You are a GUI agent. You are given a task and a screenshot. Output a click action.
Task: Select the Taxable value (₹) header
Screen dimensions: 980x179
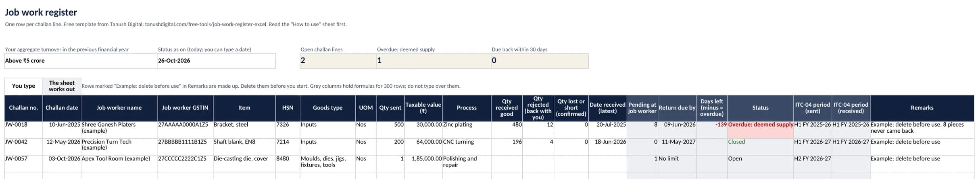tap(423, 108)
